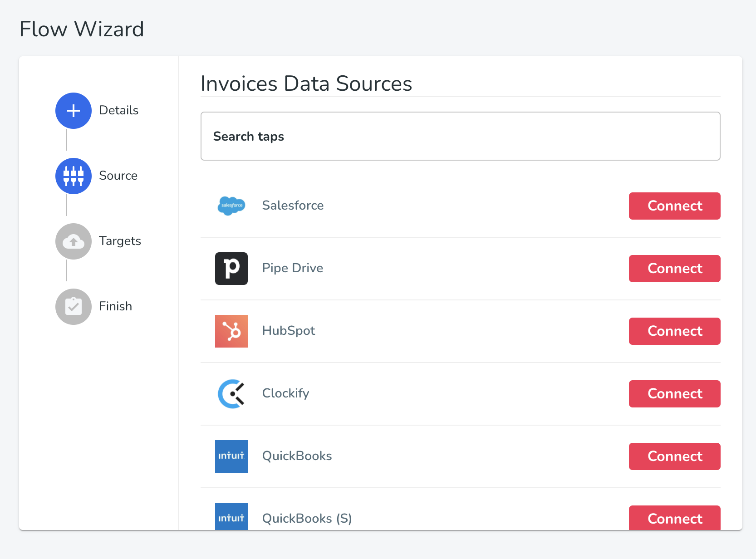
Task: Connect the Salesforce data source
Action: [675, 206]
